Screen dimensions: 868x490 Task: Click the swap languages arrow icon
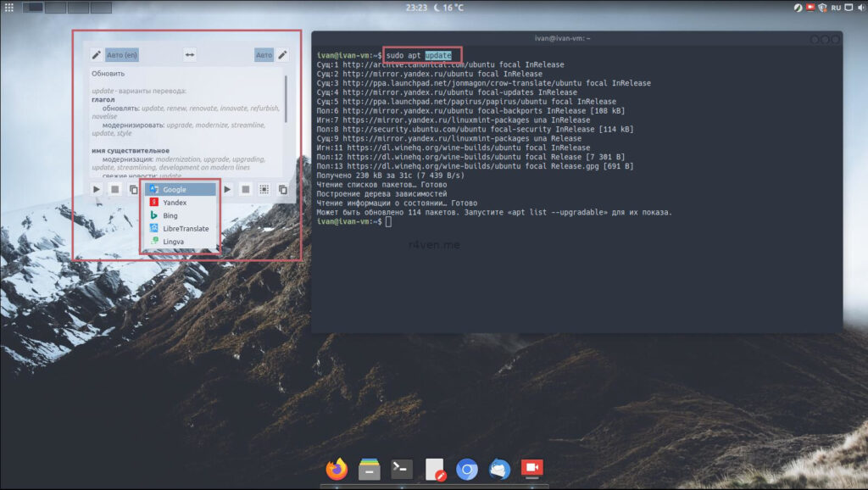coord(190,55)
